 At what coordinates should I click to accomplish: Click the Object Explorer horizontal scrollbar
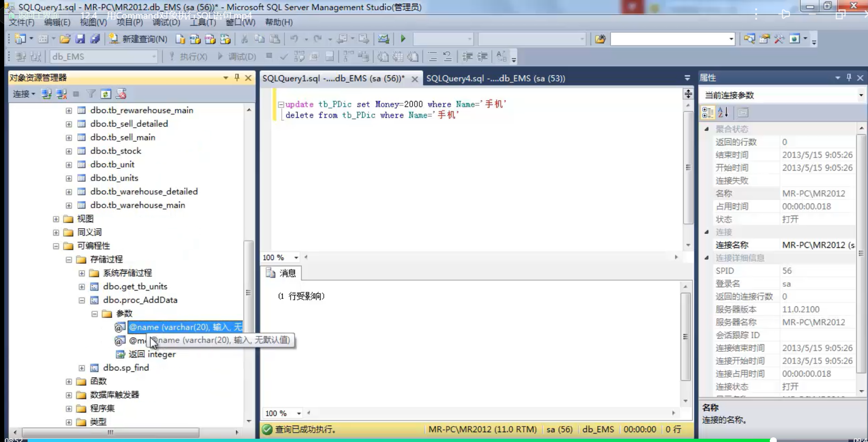click(111, 432)
